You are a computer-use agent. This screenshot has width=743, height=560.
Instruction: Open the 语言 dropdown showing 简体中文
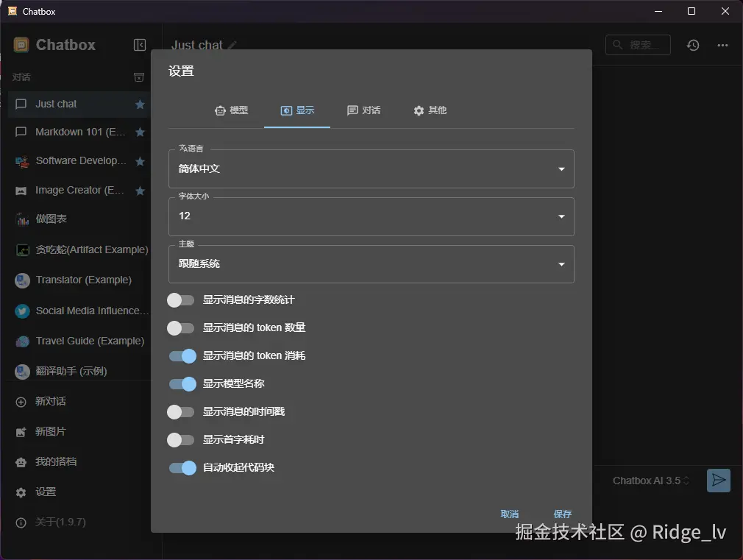tap(371, 169)
